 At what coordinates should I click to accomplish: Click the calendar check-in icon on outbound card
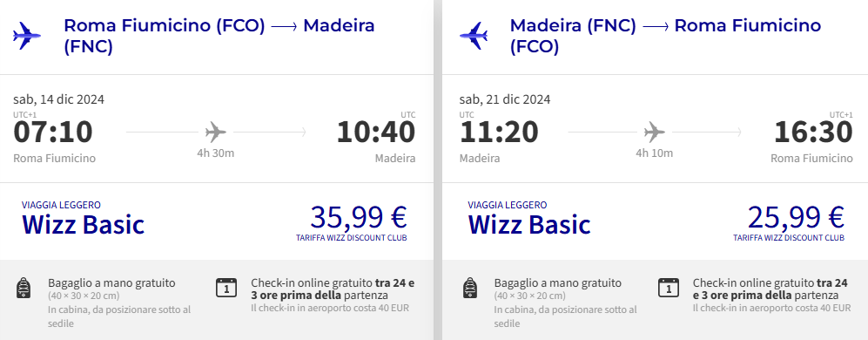(x=225, y=288)
